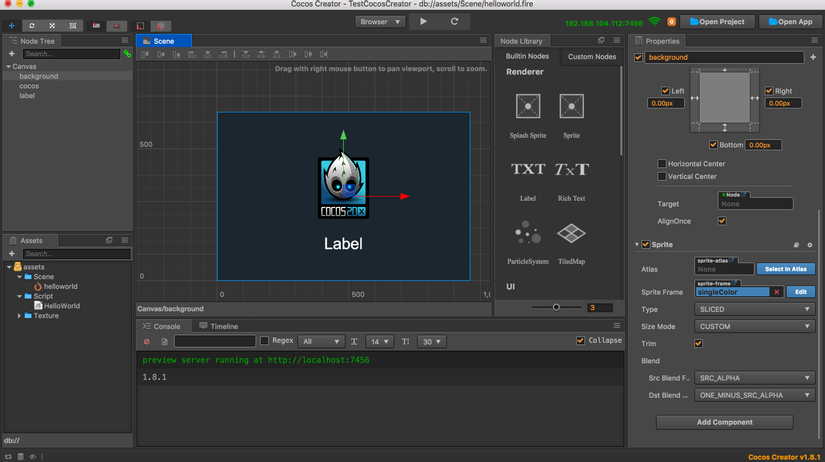The width and height of the screenshot is (825, 462).
Task: Open the Browser preview dropdown
Action: [380, 22]
